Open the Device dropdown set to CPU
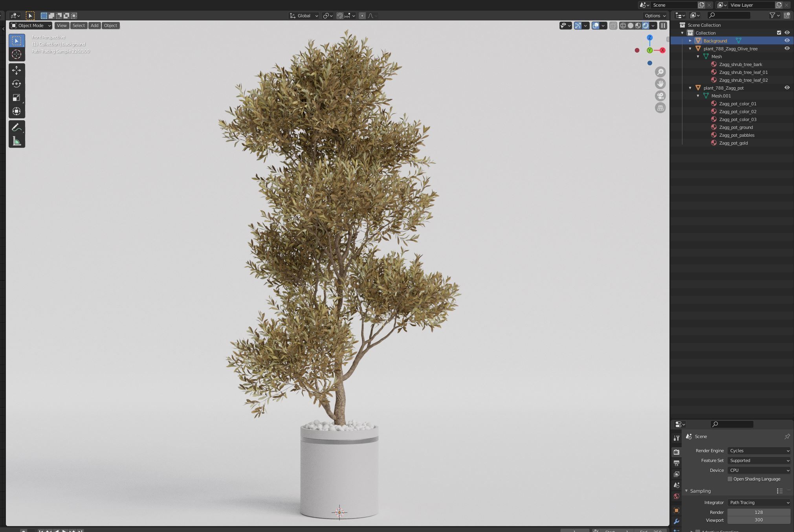This screenshot has height=532, width=794. click(758, 470)
